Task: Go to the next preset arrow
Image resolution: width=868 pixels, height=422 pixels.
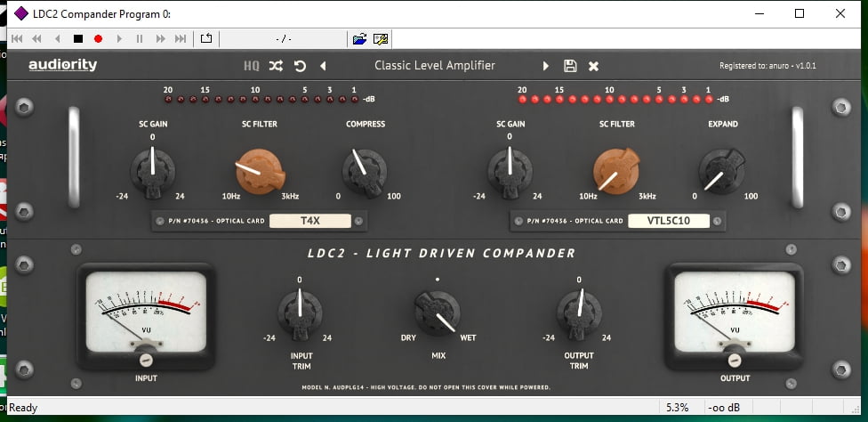Action: [546, 66]
